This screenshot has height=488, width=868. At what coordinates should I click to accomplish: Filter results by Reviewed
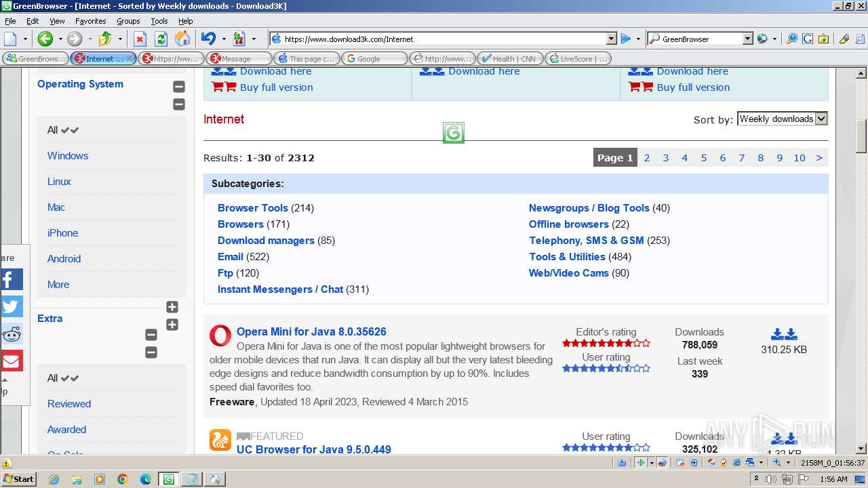click(x=69, y=404)
